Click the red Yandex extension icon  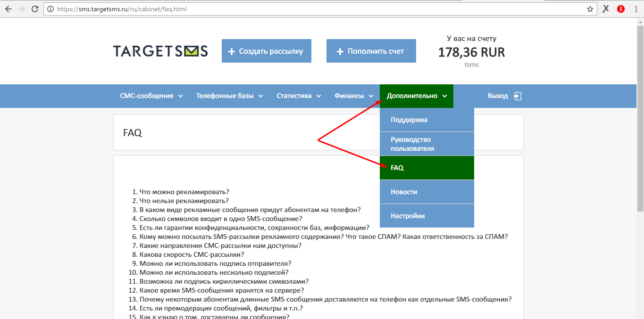pos(621,9)
